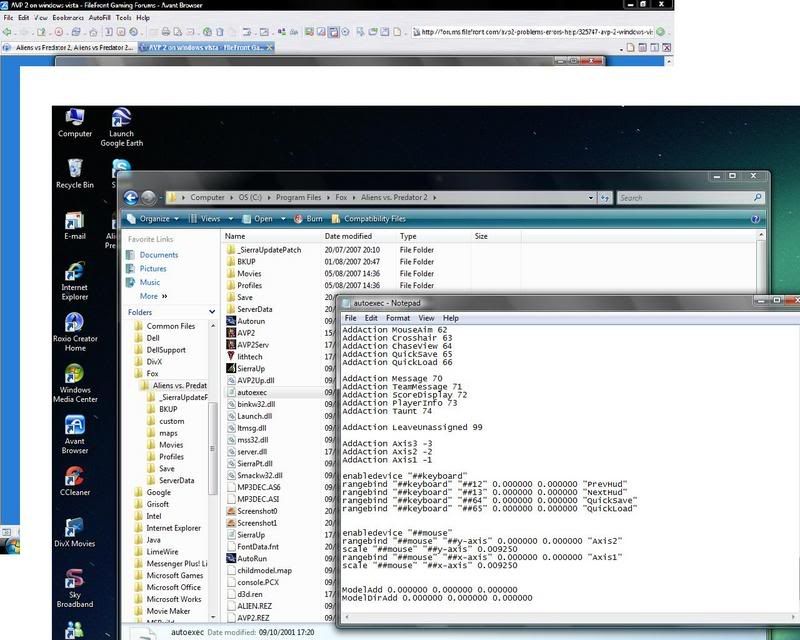The image size is (800, 640).
Task: Click the file list scrollbar up arrow
Action: click(x=761, y=235)
